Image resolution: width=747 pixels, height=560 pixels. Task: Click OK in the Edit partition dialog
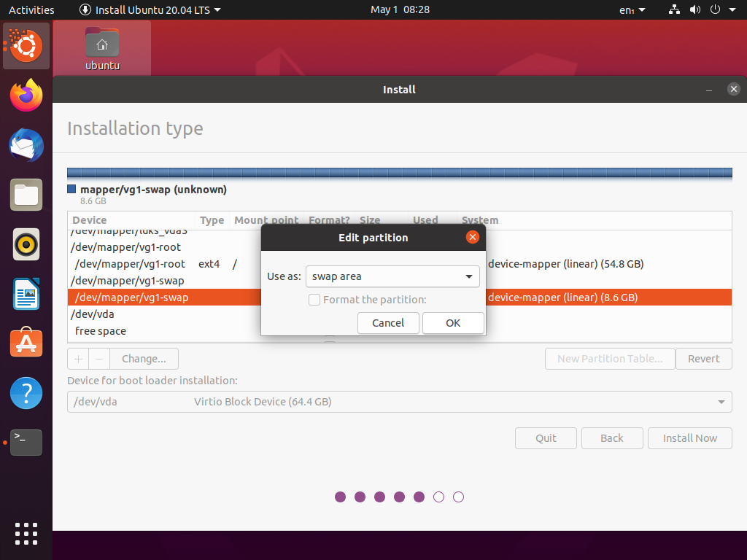tap(453, 323)
